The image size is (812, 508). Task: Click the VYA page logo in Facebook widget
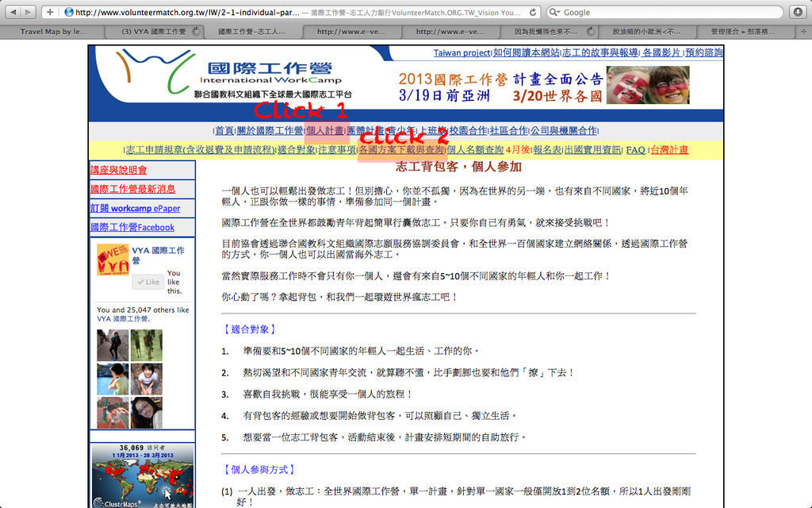[113, 260]
